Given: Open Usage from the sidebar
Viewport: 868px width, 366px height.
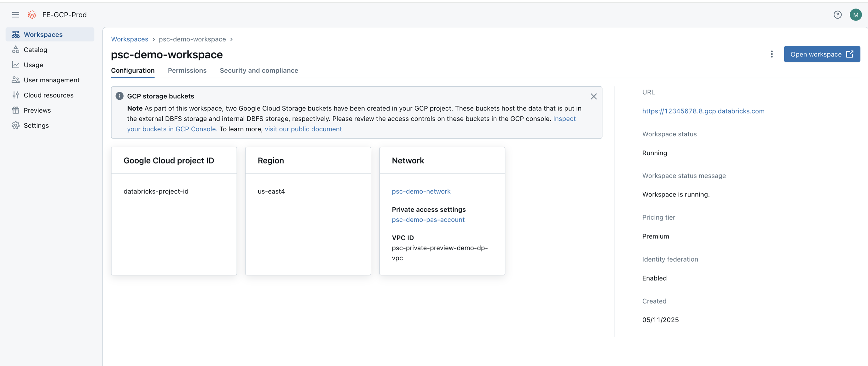Looking at the screenshot, I should tap(33, 65).
